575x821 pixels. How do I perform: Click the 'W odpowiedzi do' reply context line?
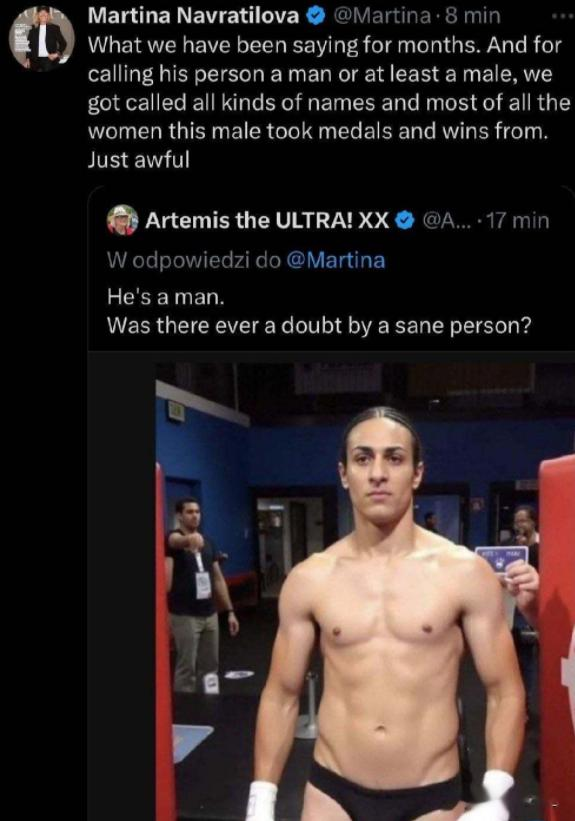coord(246,260)
